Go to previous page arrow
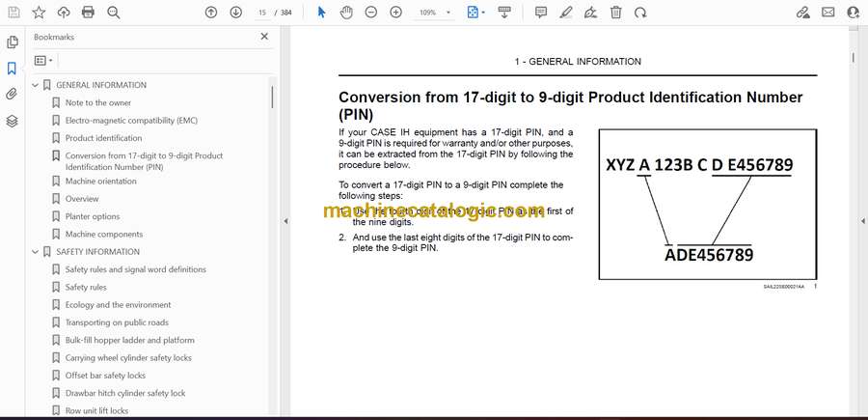The height and width of the screenshot is (420, 868). 211,13
